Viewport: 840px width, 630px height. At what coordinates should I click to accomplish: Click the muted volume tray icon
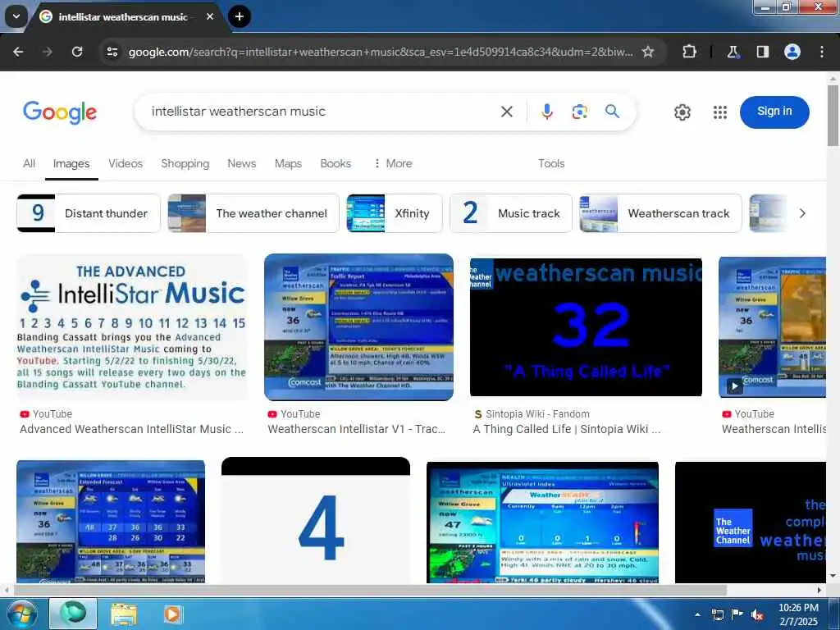pyautogui.click(x=757, y=615)
